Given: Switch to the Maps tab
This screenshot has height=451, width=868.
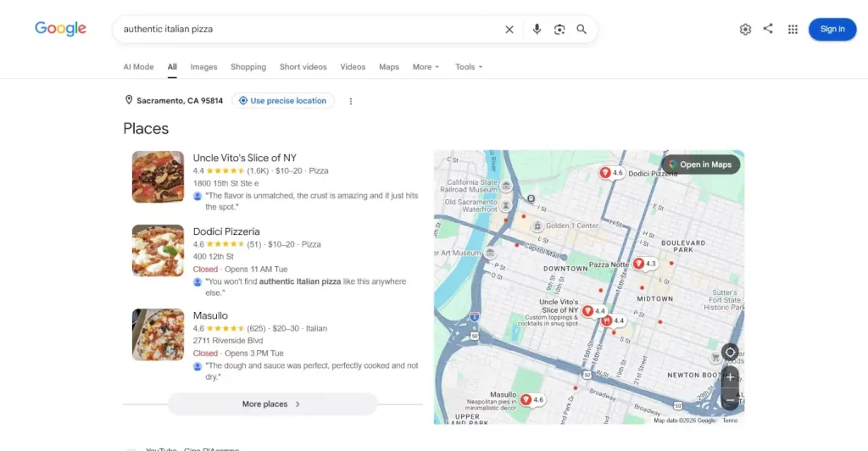Looking at the screenshot, I should (x=388, y=67).
